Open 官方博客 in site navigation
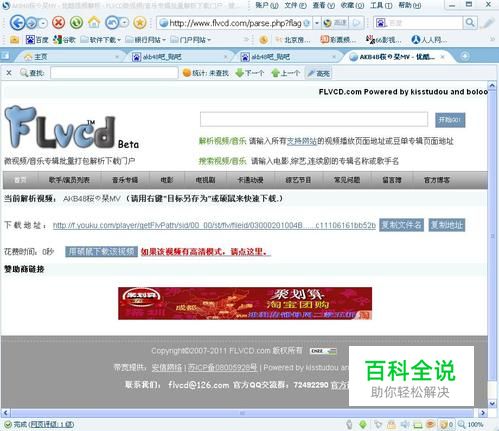 pyautogui.click(x=437, y=180)
